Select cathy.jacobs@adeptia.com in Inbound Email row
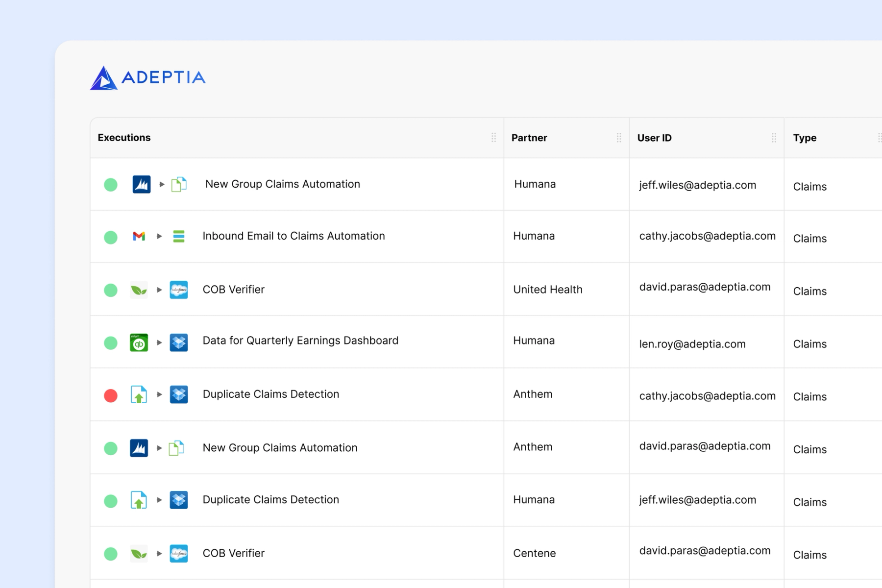The width and height of the screenshot is (882, 588). coord(707,236)
